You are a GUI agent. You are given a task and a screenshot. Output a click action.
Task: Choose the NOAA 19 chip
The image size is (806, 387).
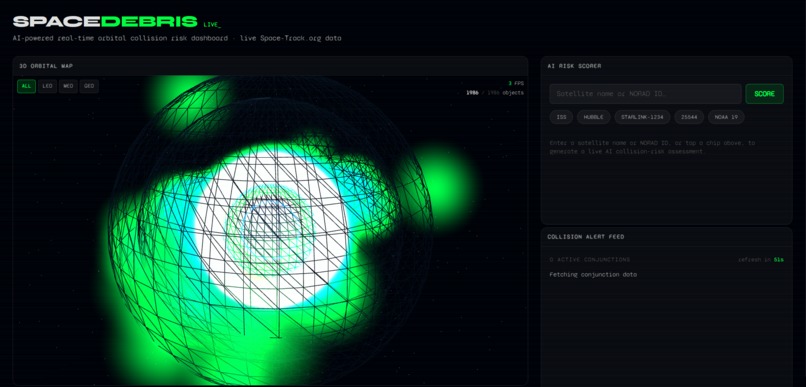pyautogui.click(x=726, y=117)
